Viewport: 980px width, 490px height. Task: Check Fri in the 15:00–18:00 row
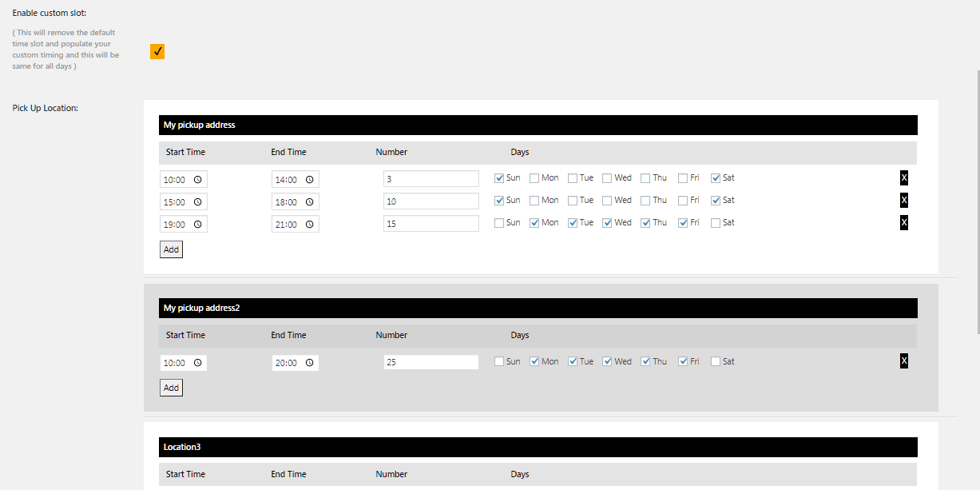(683, 201)
